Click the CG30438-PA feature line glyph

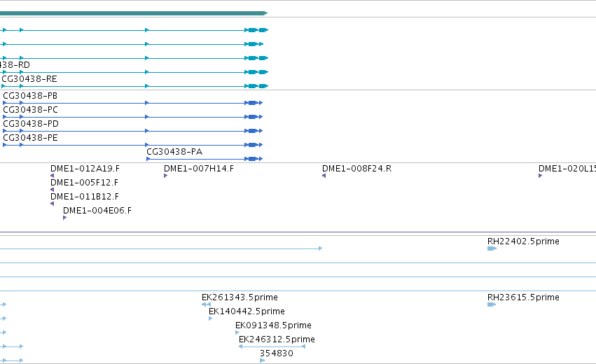[x=205, y=159]
